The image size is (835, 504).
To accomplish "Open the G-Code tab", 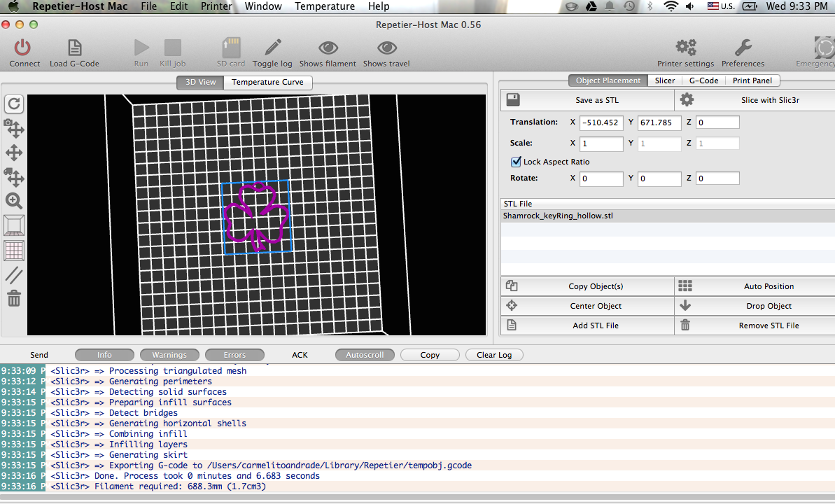I will [703, 80].
